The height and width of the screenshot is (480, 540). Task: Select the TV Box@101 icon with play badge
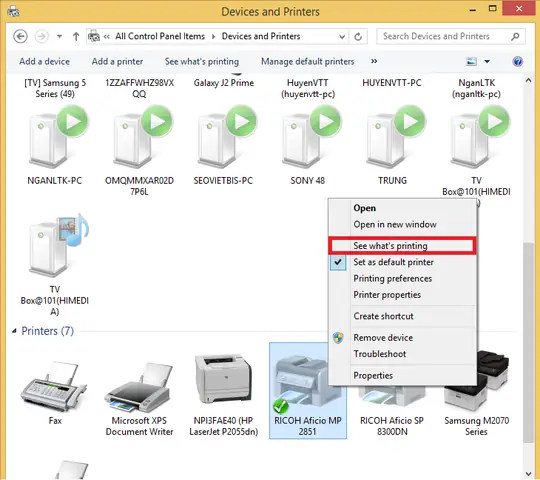479,138
